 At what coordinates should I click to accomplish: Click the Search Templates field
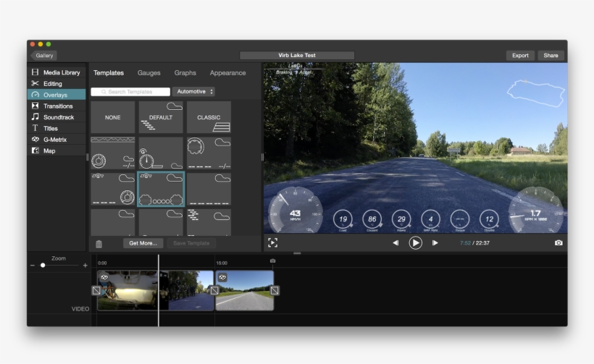[x=131, y=92]
